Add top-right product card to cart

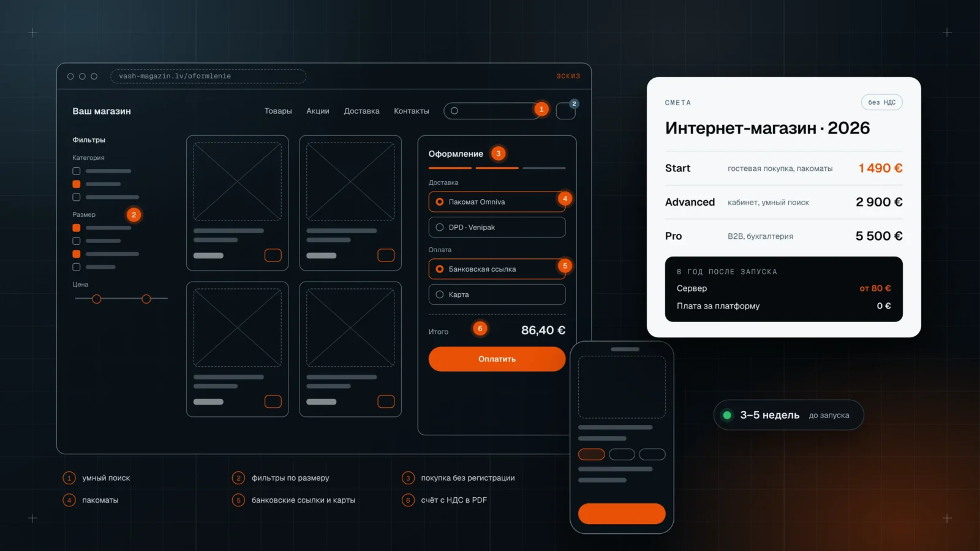pyautogui.click(x=386, y=255)
